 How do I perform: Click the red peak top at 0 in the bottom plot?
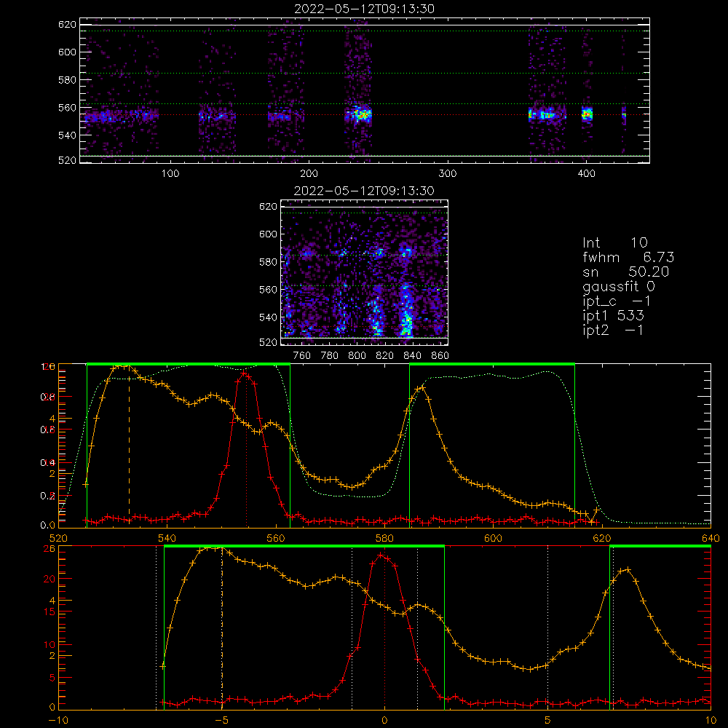click(381, 555)
